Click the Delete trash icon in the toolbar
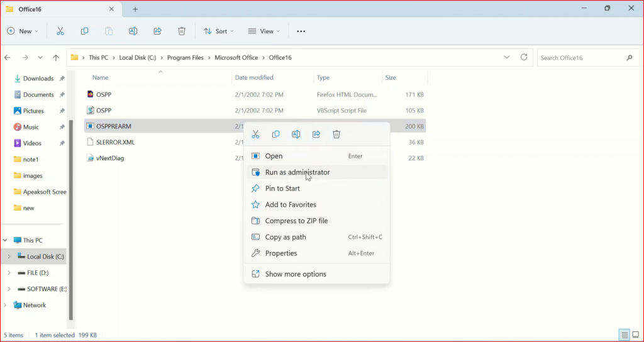Image resolution: width=644 pixels, height=342 pixels. (x=182, y=31)
